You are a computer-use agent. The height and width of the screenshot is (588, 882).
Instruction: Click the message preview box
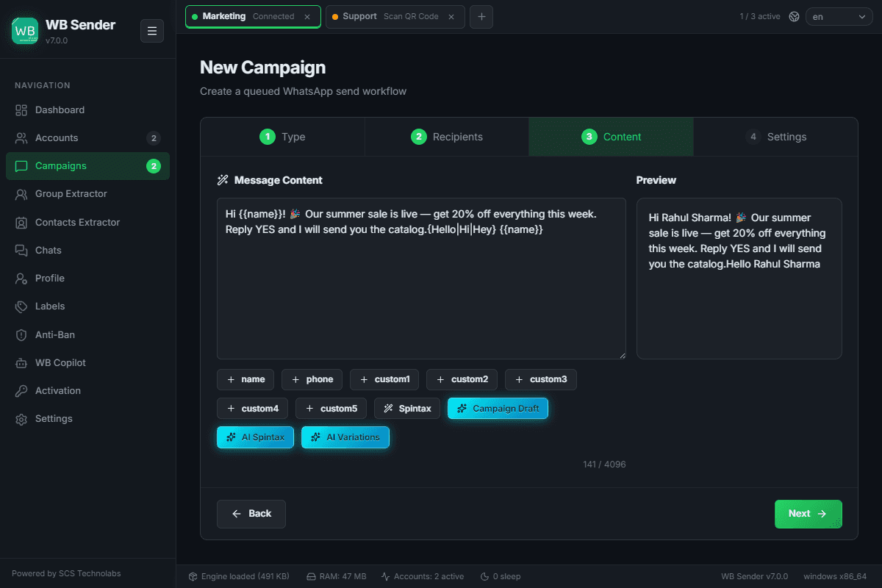tap(739, 279)
